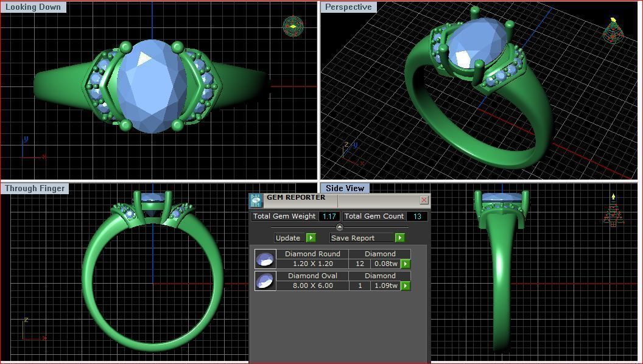Click the 1.09tw weight cell

click(x=385, y=285)
